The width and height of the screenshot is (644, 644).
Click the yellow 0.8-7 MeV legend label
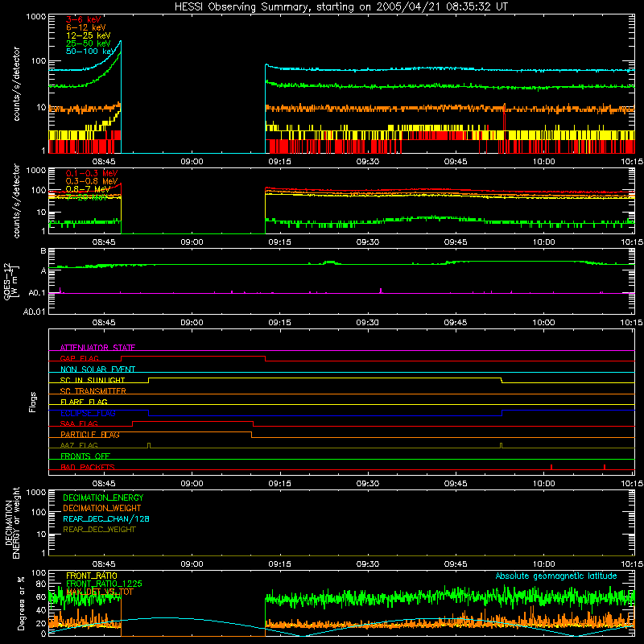coord(88,189)
